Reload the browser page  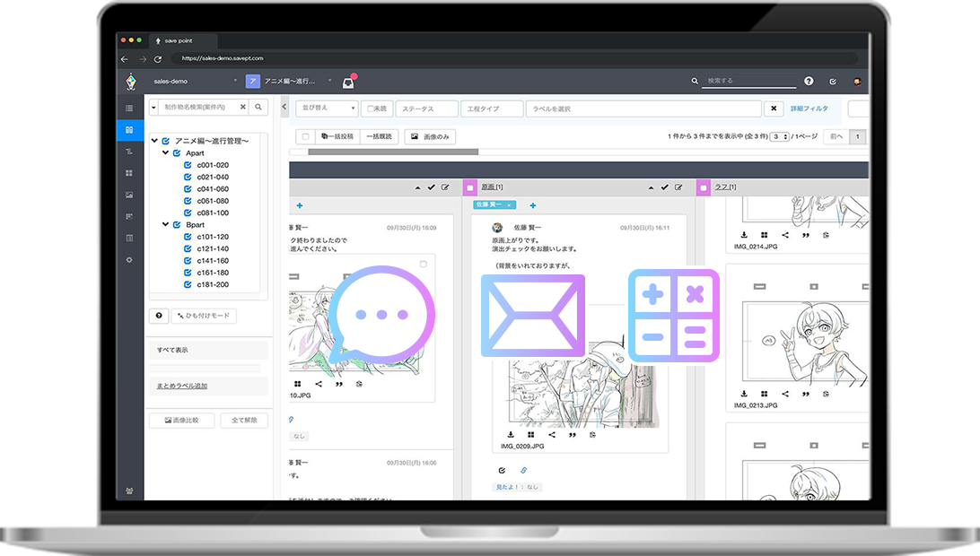158,59
